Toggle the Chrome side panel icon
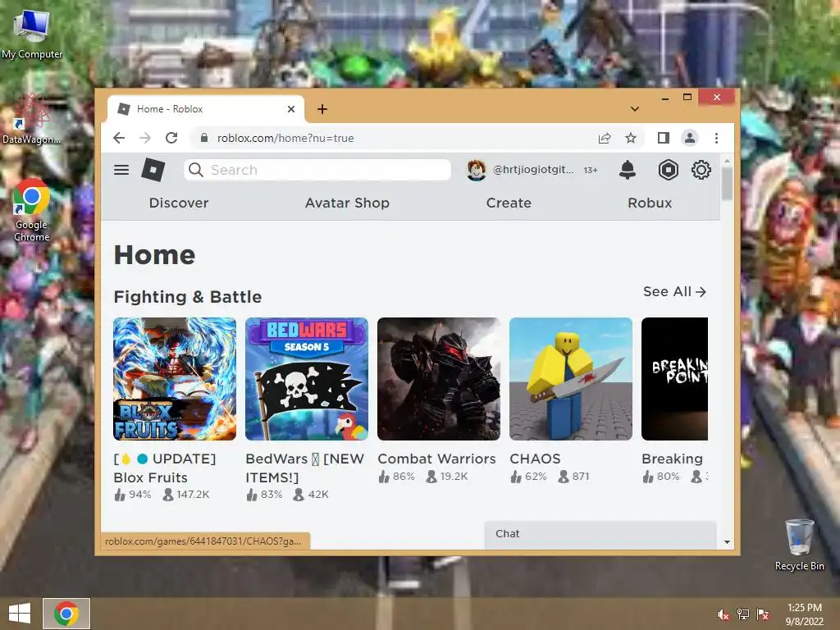This screenshot has width=840, height=630. (x=663, y=138)
